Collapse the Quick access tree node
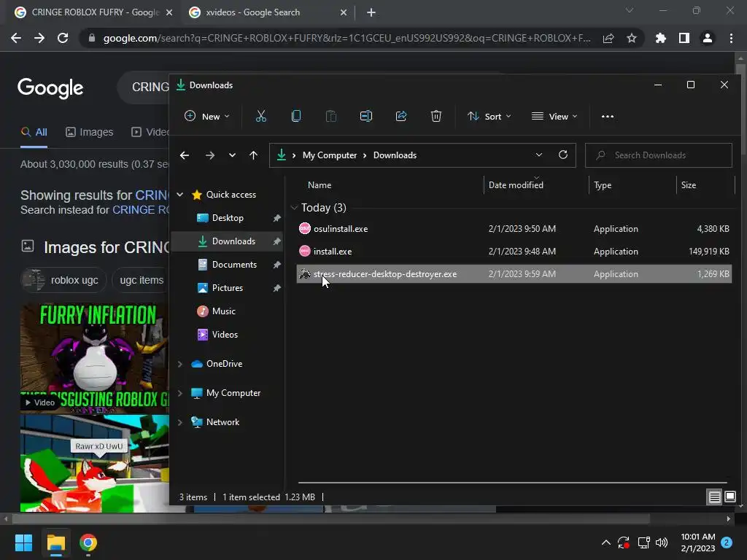This screenshot has height=560, width=747. 180,194
